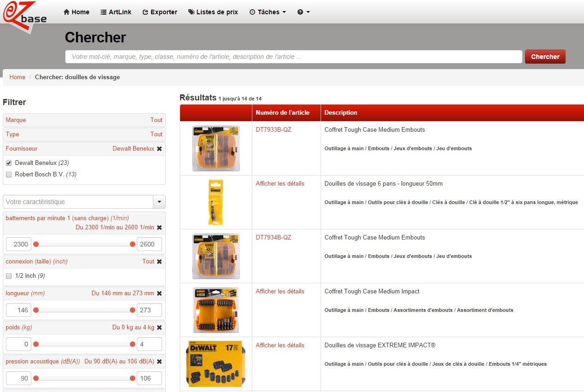Open article DT7933B-QZ
The image size is (584, 392).
274,130
